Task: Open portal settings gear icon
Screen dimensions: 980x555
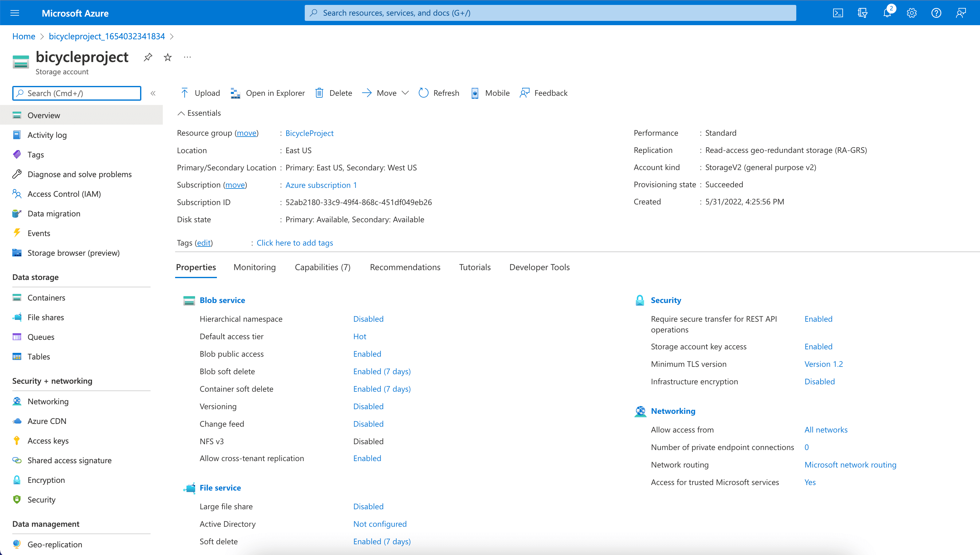Action: (912, 13)
